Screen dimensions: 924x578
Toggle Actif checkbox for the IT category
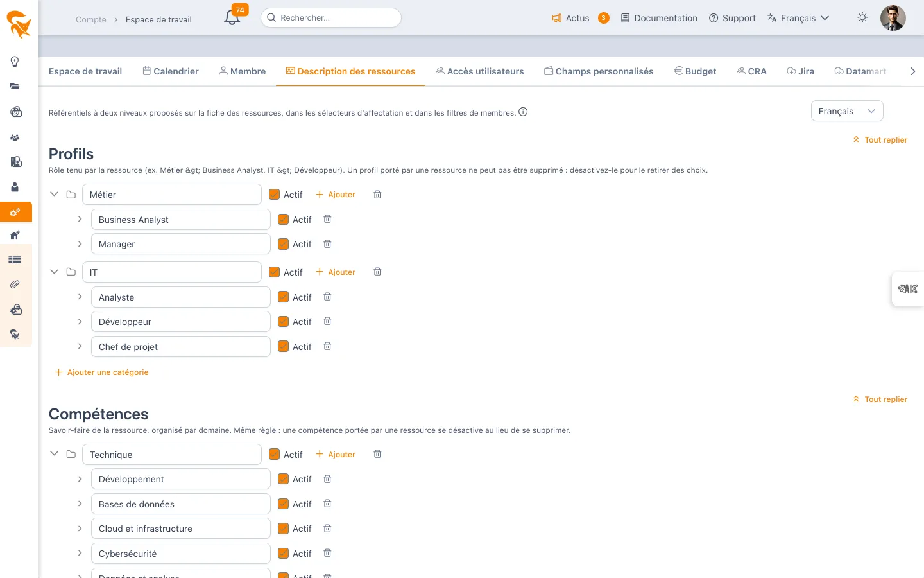274,272
